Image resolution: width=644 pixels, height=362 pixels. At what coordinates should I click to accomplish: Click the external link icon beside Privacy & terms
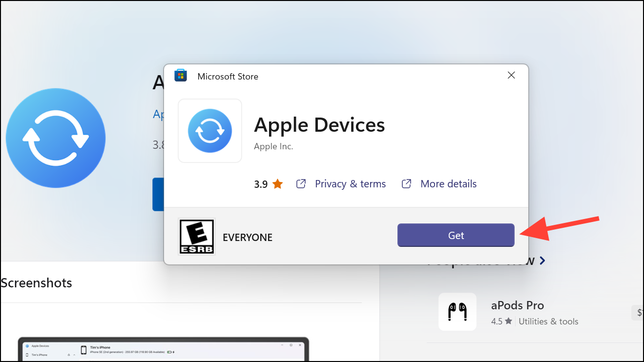click(x=300, y=183)
